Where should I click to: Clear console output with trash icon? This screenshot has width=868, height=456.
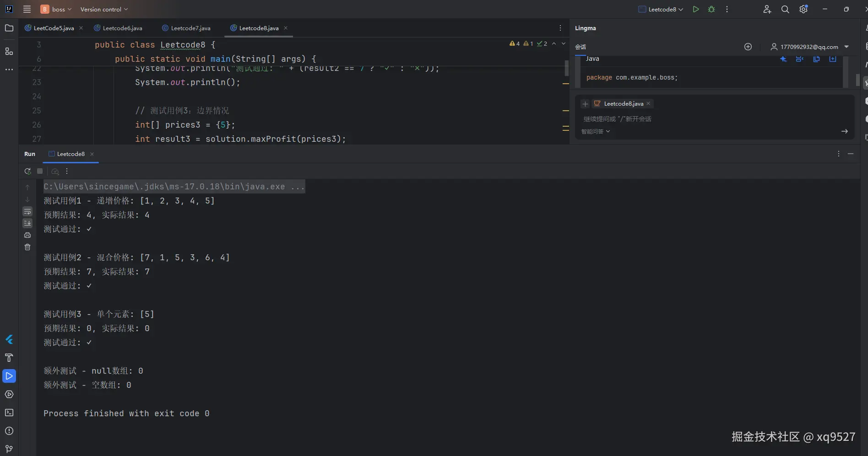(x=27, y=247)
